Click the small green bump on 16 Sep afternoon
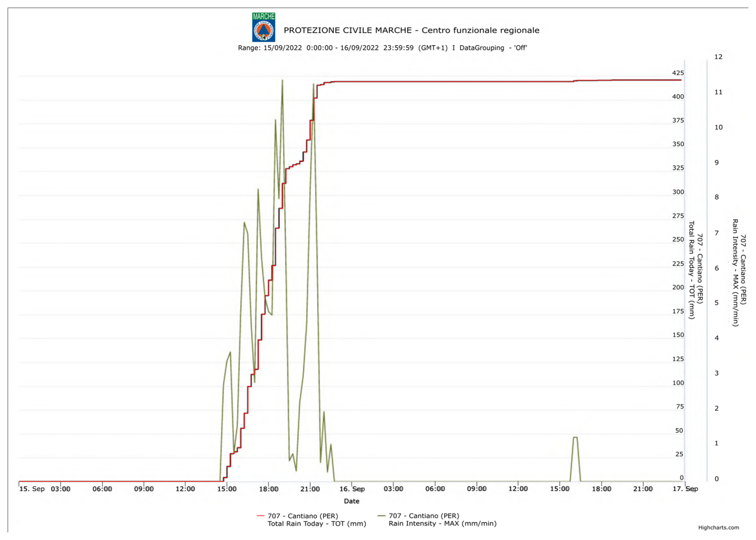Image resolution: width=756 pixels, height=540 pixels. click(575, 438)
